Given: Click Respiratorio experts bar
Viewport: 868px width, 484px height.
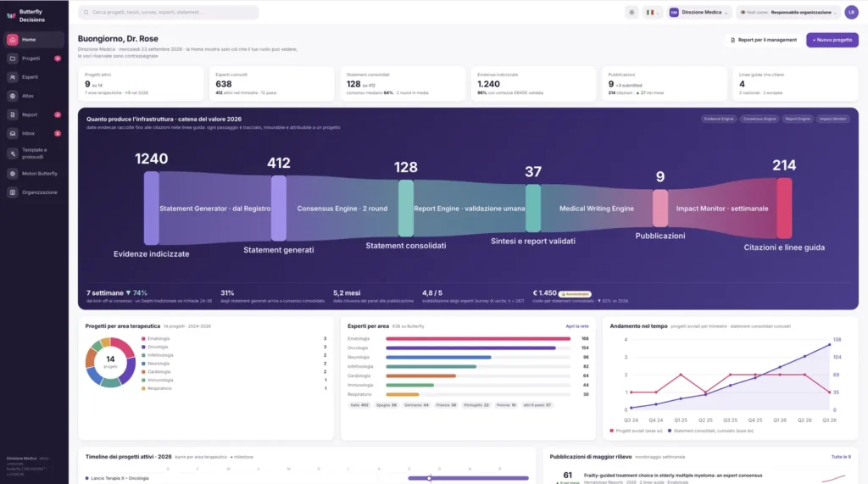Looking at the screenshot, I should tap(403, 394).
